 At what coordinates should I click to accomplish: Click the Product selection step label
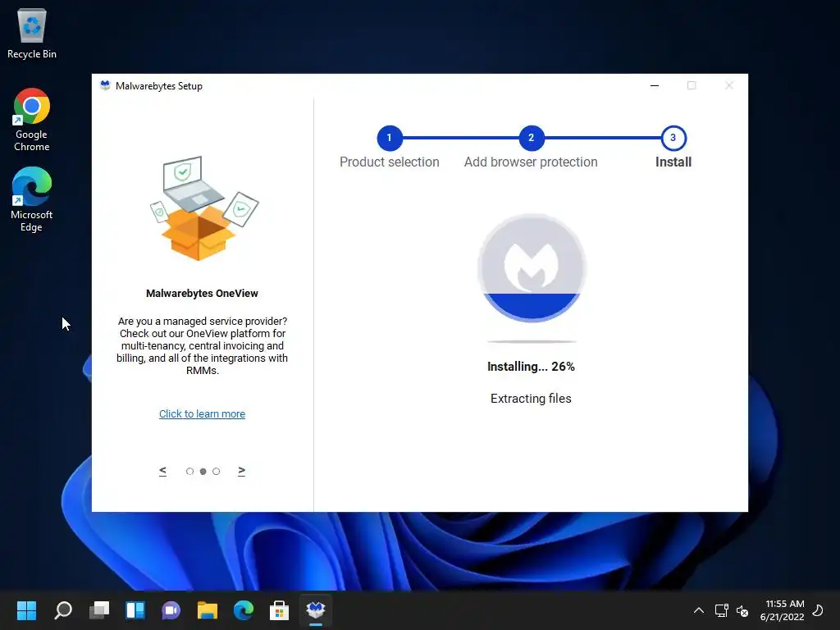click(x=390, y=162)
